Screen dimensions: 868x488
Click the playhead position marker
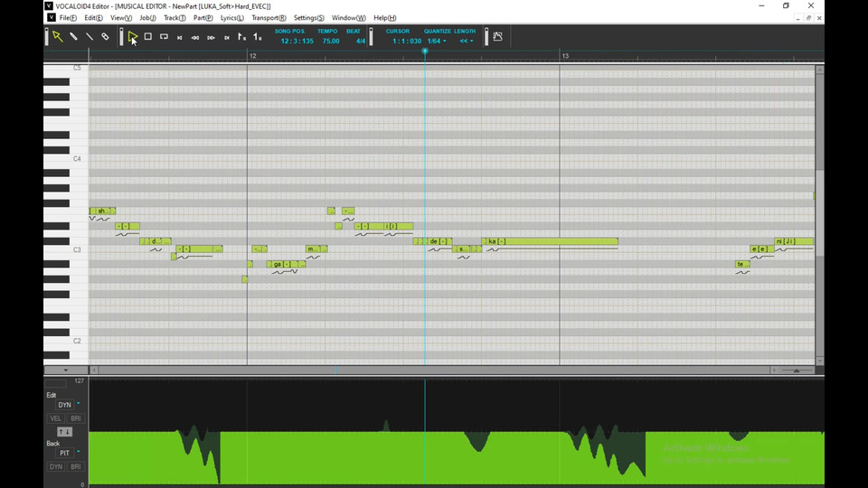(x=425, y=52)
